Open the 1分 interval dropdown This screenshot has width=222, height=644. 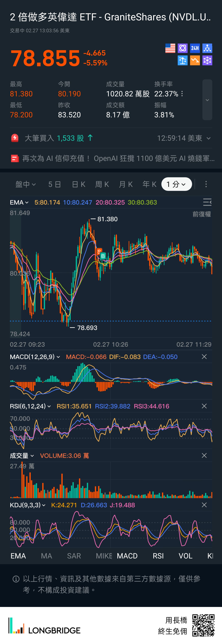(176, 184)
